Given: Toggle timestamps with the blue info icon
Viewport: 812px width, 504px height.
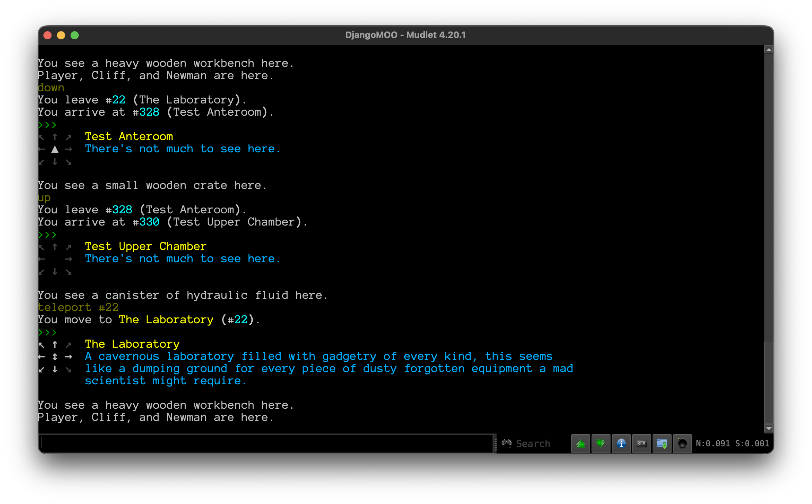Looking at the screenshot, I should 621,443.
